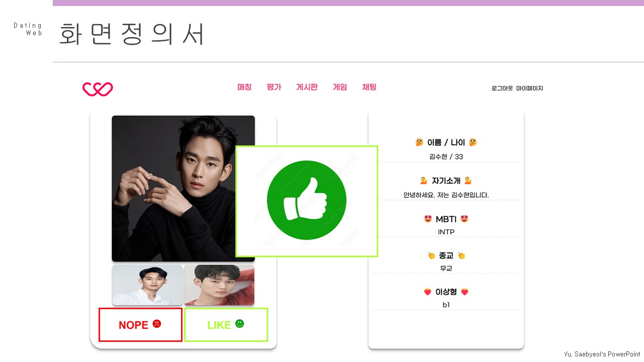This screenshot has width=644, height=362.
Task: Open the 매칭 menu
Action: (245, 87)
